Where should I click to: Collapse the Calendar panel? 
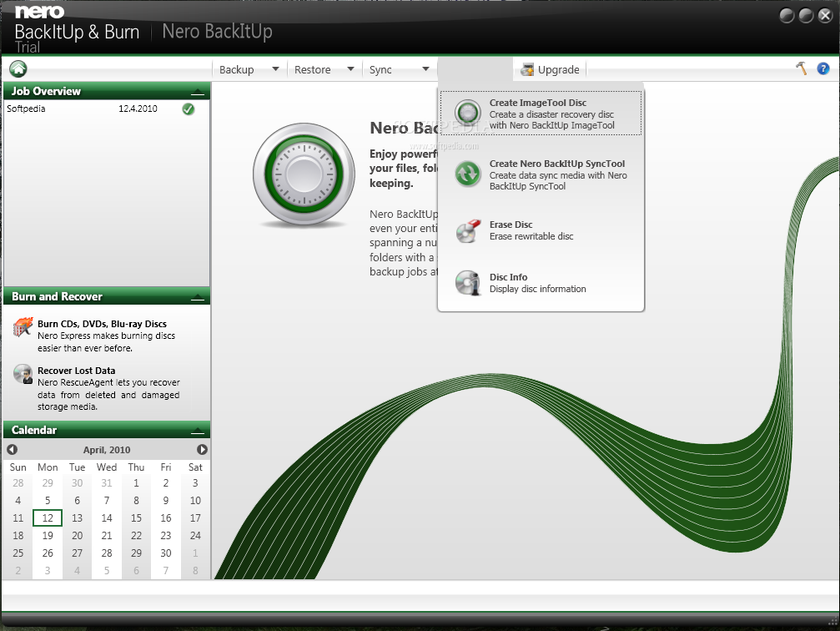tap(197, 431)
